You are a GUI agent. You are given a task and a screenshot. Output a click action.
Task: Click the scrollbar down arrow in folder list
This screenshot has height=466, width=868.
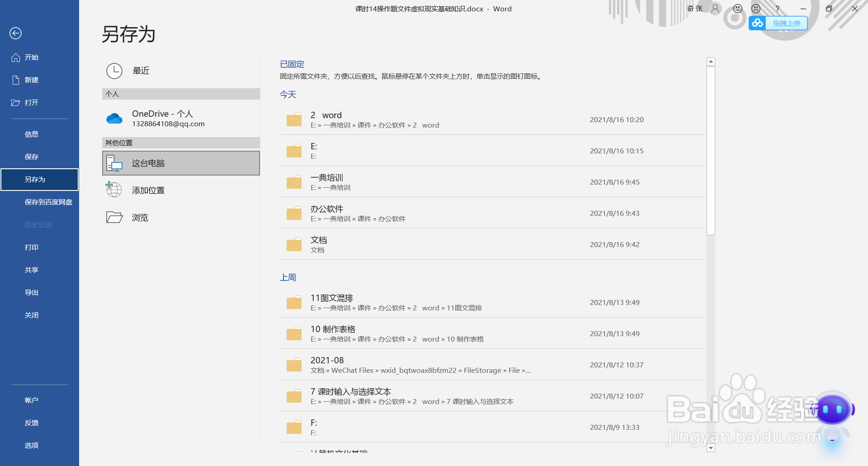711,448
